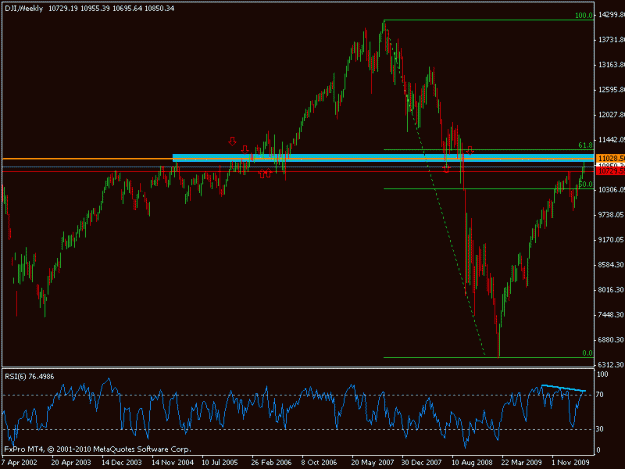The width and height of the screenshot is (625, 469).
Task: Click the 20 Apr 2003 date label
Action: click(x=71, y=462)
